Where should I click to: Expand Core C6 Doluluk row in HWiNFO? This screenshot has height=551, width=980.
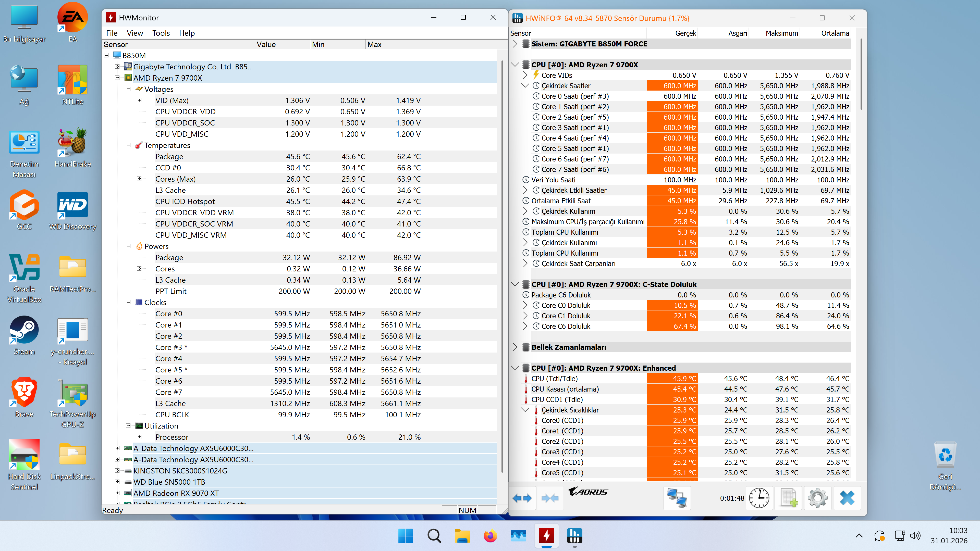click(525, 326)
